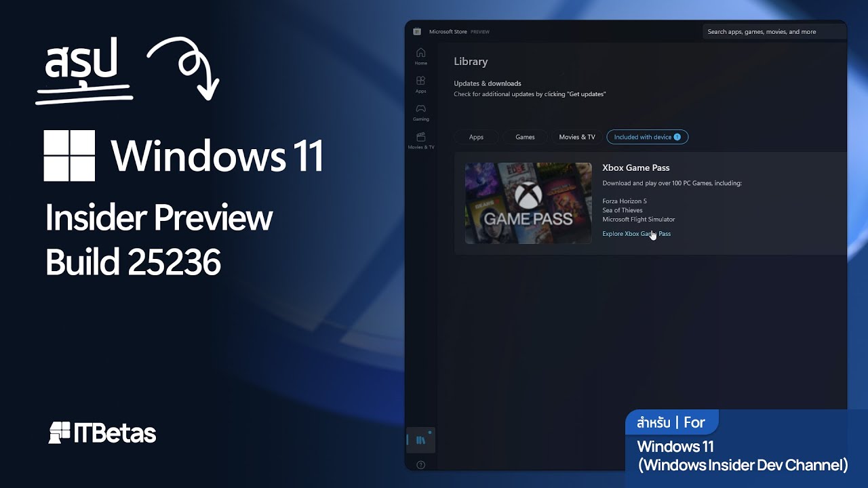Click Microsoft Flight Simulator text
Screen dimensions: 868x488
(x=639, y=220)
